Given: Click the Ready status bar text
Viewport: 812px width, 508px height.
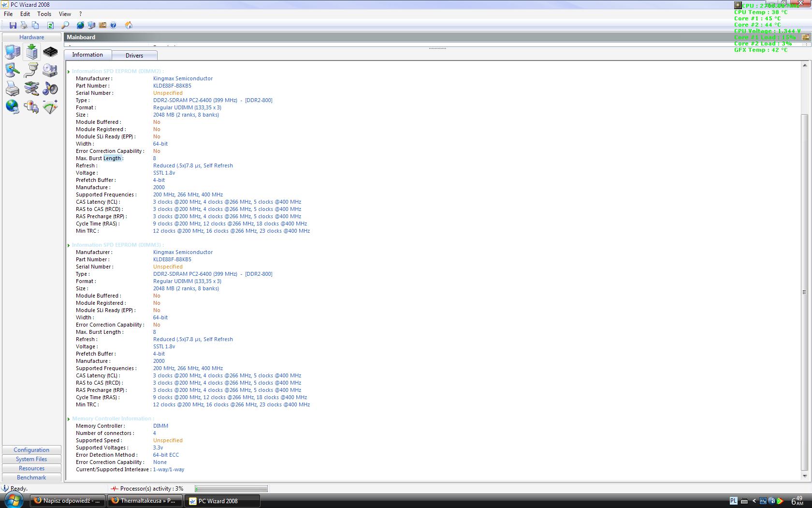Looking at the screenshot, I should point(19,489).
